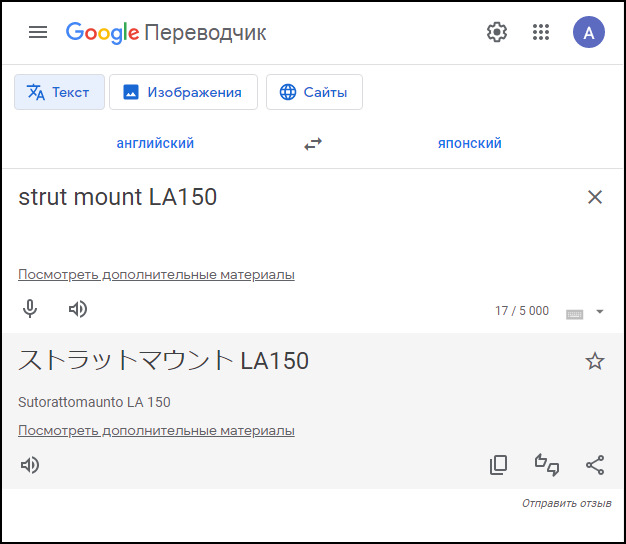626x544 pixels.
Task: Select the английский source language
Action: click(155, 143)
